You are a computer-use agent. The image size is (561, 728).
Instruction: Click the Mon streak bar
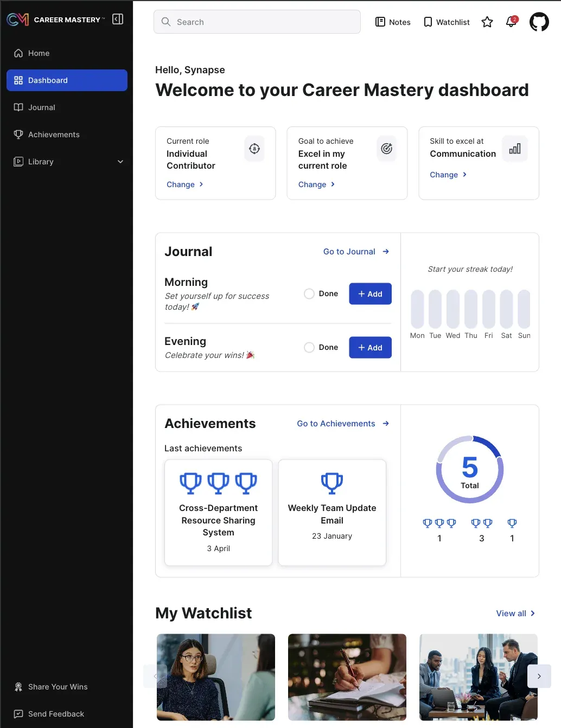click(x=417, y=309)
